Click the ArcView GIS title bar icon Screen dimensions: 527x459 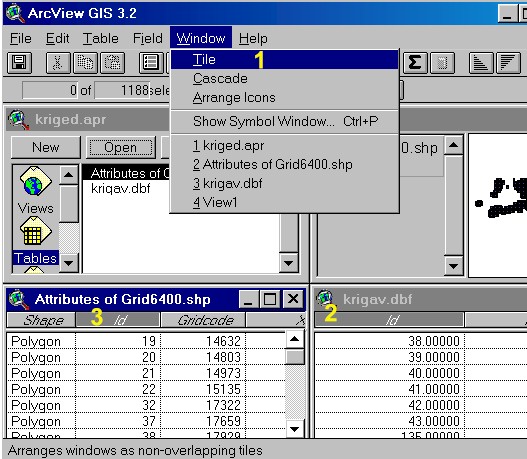15,13
